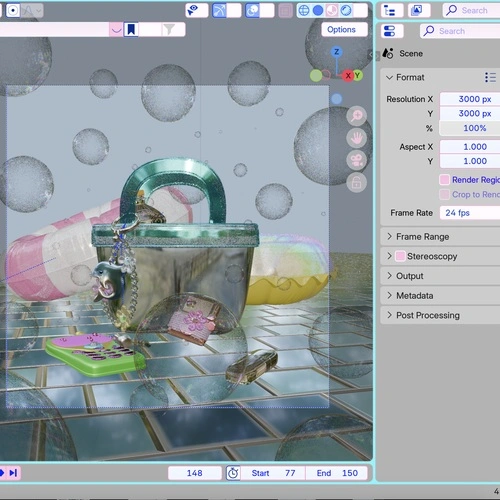Open the Format presets list icon
Viewport: 500px width, 500px height.
pos(491,77)
